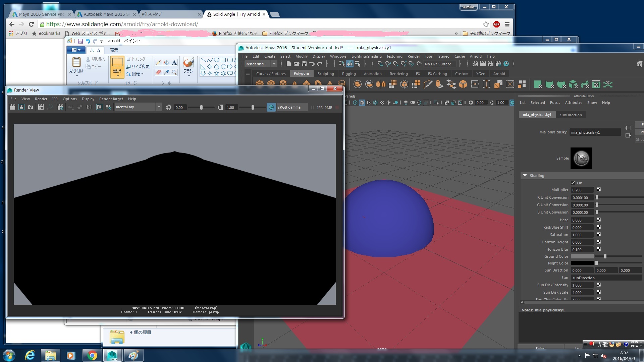Open IPR menu in Render View
644x362 pixels.
(x=55, y=99)
